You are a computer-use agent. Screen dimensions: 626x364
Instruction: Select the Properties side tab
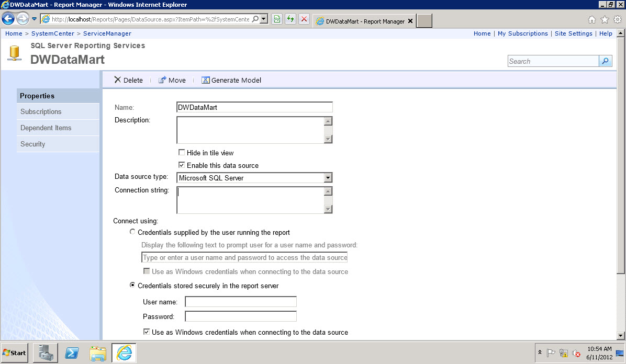[x=58, y=96]
